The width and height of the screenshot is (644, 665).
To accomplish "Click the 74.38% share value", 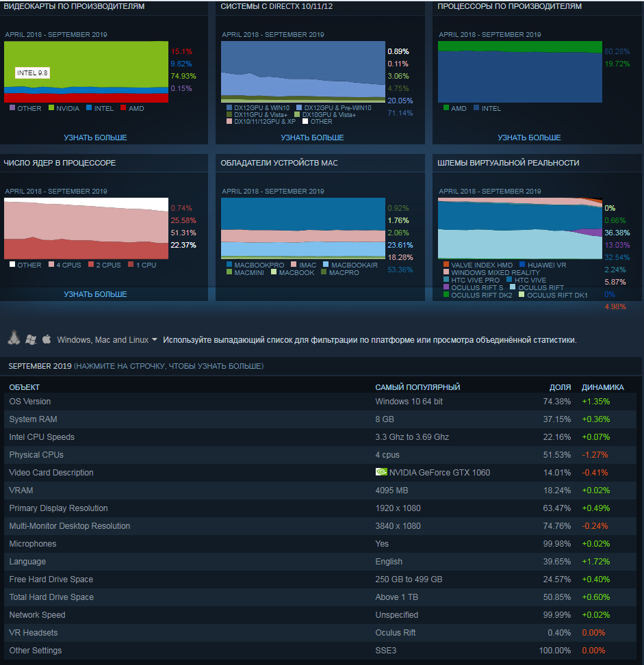I will 557,401.
